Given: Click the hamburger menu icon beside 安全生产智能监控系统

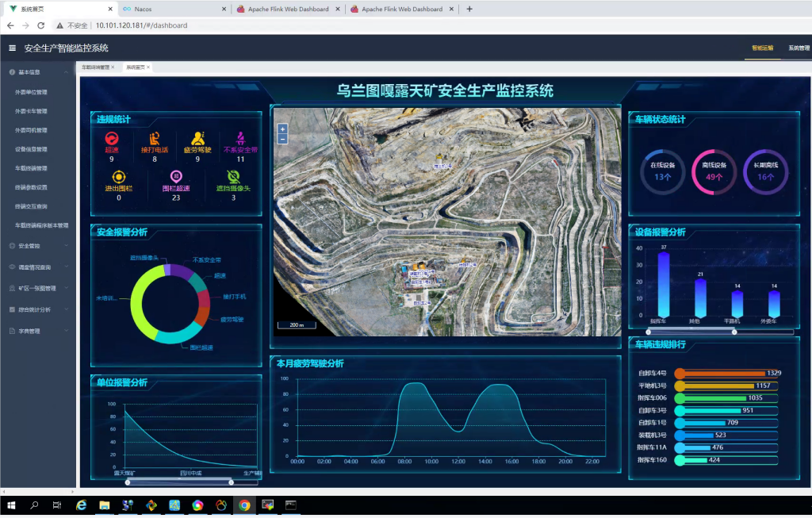Looking at the screenshot, I should point(12,48).
